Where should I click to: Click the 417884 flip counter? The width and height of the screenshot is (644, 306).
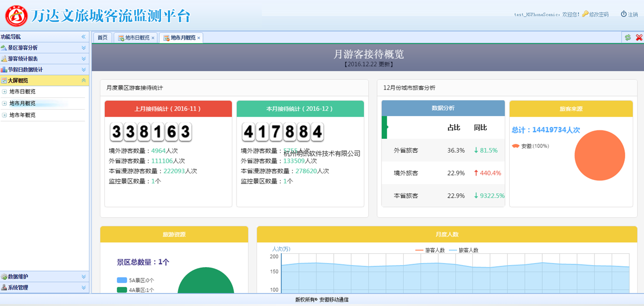pyautogui.click(x=283, y=132)
